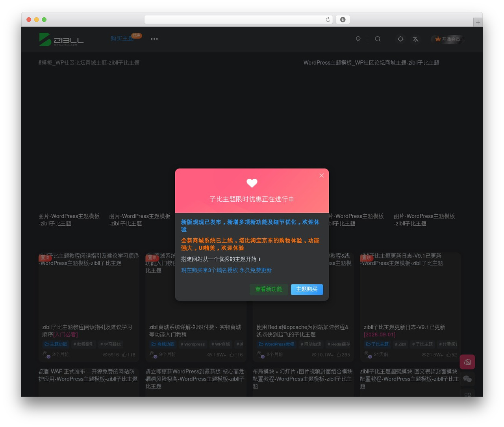Click the 21.5W+ views eye icon

[424, 355]
